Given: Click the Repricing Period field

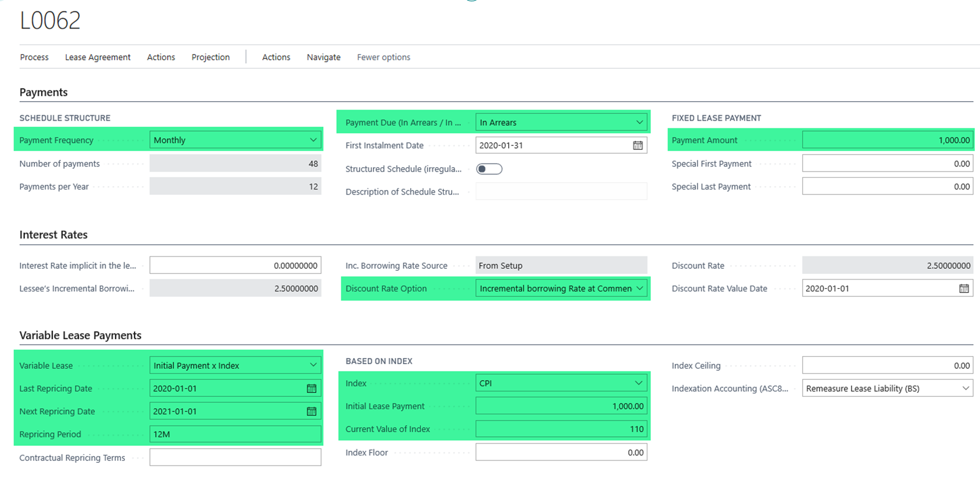Looking at the screenshot, I should [x=235, y=434].
